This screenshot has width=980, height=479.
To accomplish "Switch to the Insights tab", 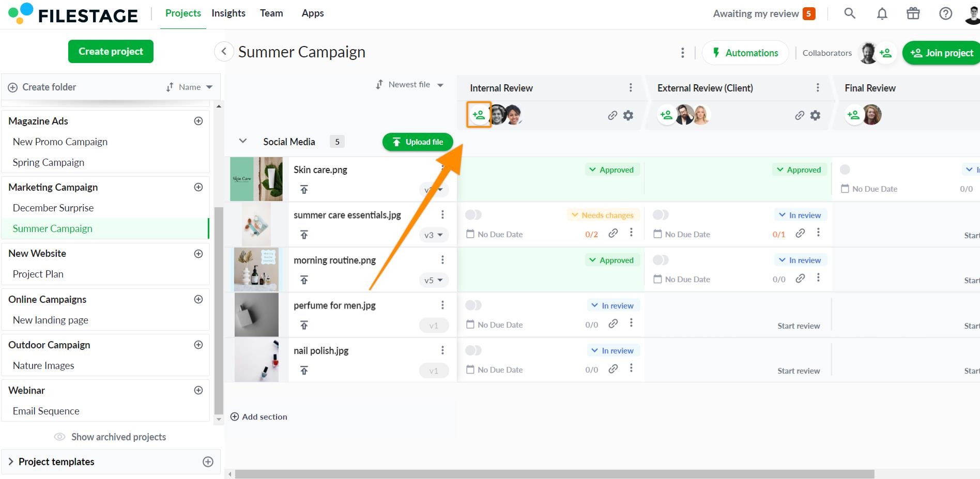I will [x=228, y=13].
